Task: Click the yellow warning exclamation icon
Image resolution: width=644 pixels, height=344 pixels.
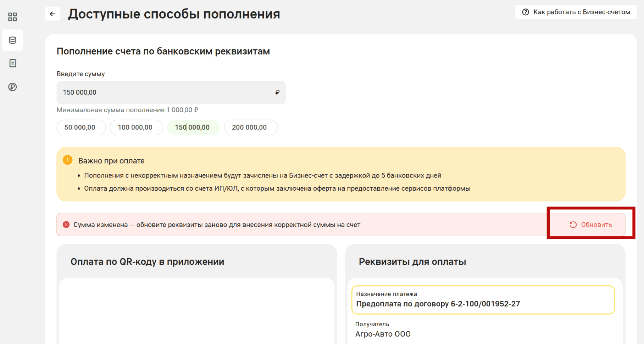Action: 67,160
